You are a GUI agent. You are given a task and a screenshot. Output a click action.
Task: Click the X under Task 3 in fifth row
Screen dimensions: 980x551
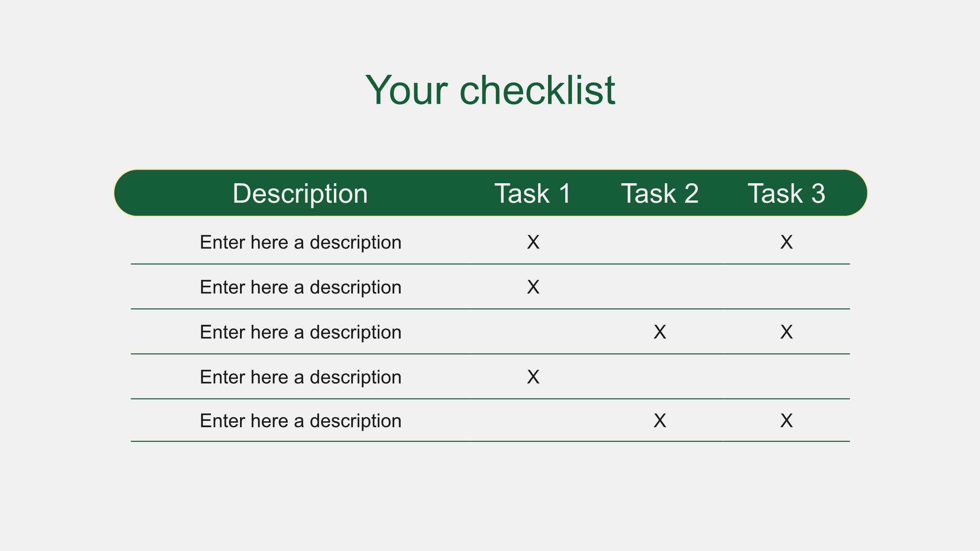point(786,420)
